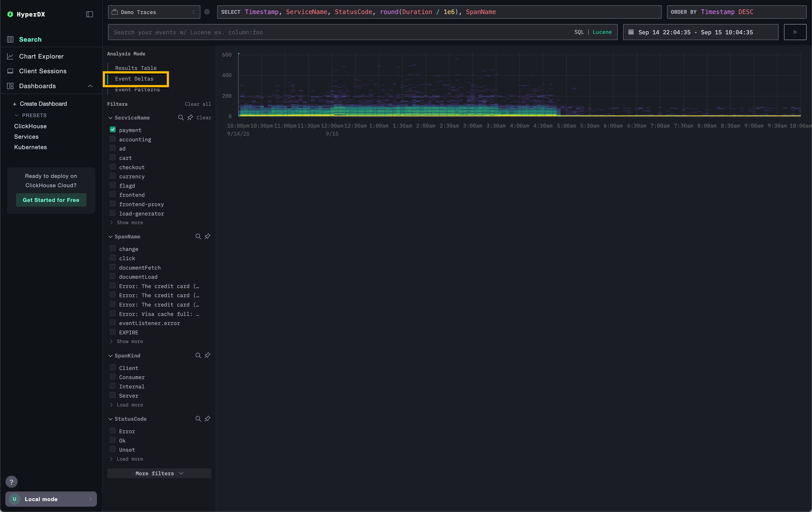Image resolution: width=812 pixels, height=512 pixels.
Task: Clear all active filters
Action: 198,104
